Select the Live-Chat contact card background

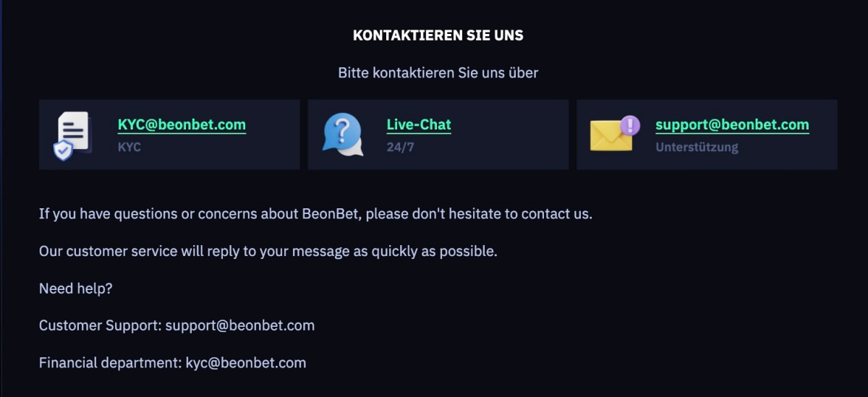[x=438, y=135]
